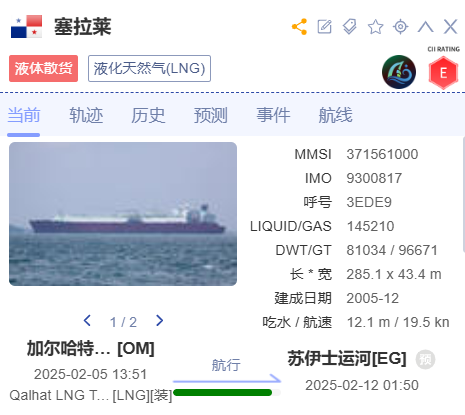Open the 预测 tab
The image size is (465, 415).
(211, 115)
